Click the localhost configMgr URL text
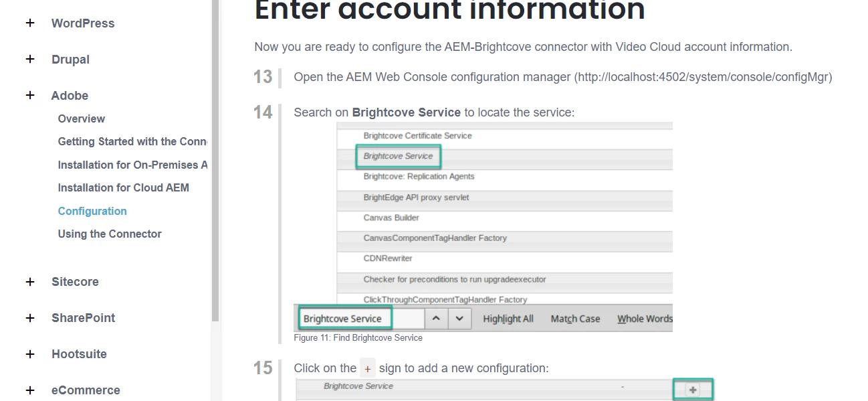The width and height of the screenshot is (868, 401). pyautogui.click(x=703, y=77)
